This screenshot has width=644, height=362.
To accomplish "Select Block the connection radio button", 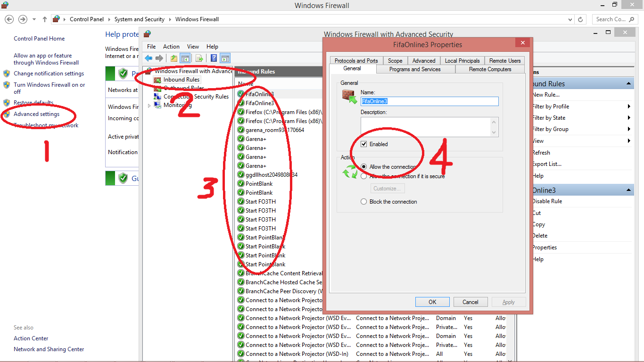I will 363,202.
